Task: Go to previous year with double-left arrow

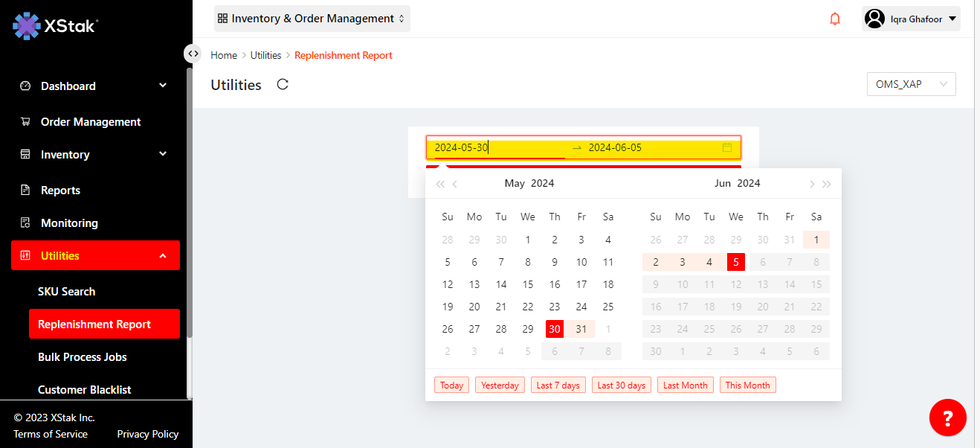Action: click(440, 184)
